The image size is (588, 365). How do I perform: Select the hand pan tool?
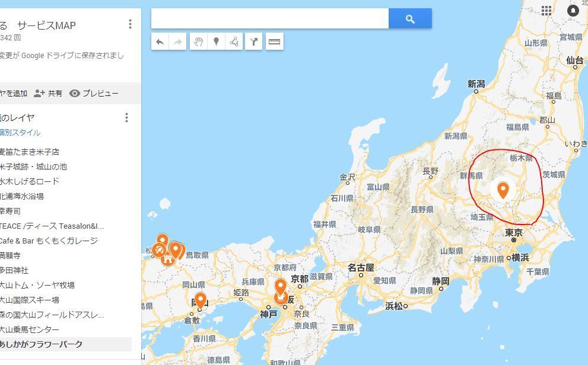click(199, 41)
